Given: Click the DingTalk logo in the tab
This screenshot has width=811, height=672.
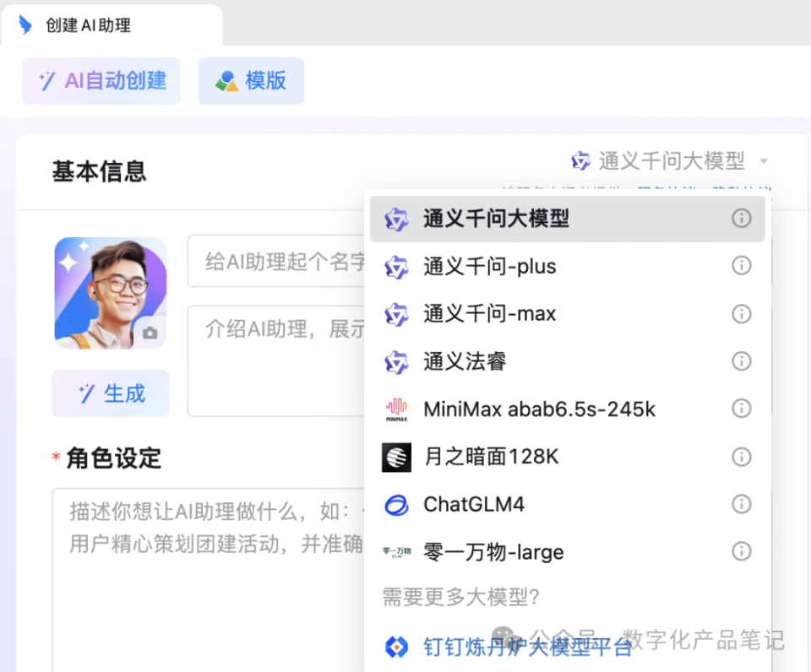Looking at the screenshot, I should (25, 24).
